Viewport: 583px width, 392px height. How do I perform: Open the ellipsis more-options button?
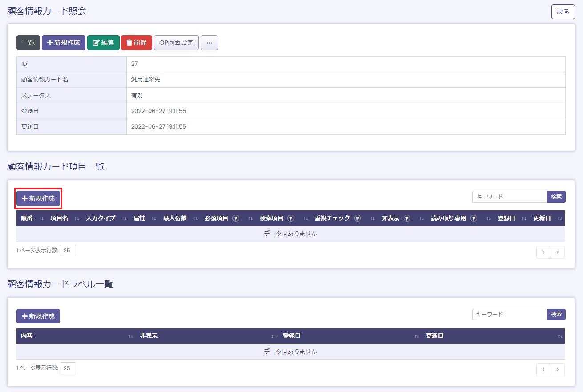pos(209,43)
